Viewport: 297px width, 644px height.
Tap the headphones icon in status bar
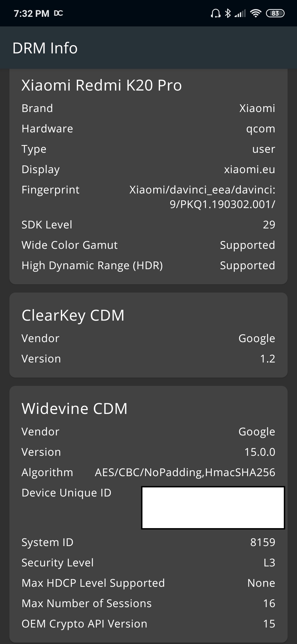(216, 13)
